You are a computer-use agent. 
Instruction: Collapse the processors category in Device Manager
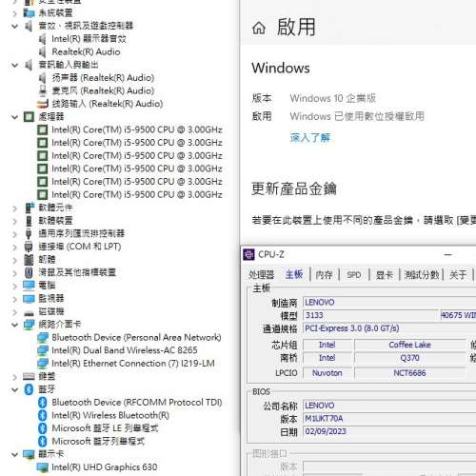click(x=14, y=117)
